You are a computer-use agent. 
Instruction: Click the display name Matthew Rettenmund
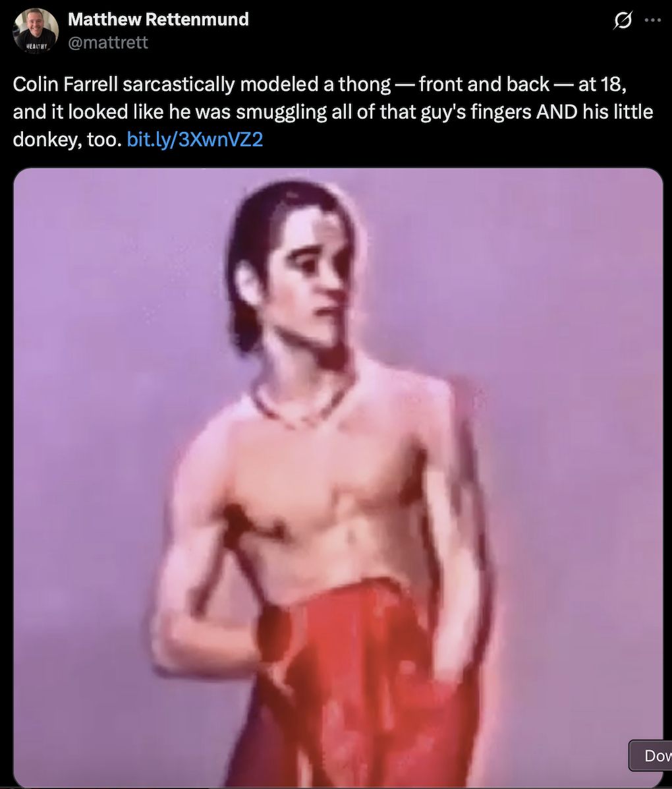tap(158, 19)
